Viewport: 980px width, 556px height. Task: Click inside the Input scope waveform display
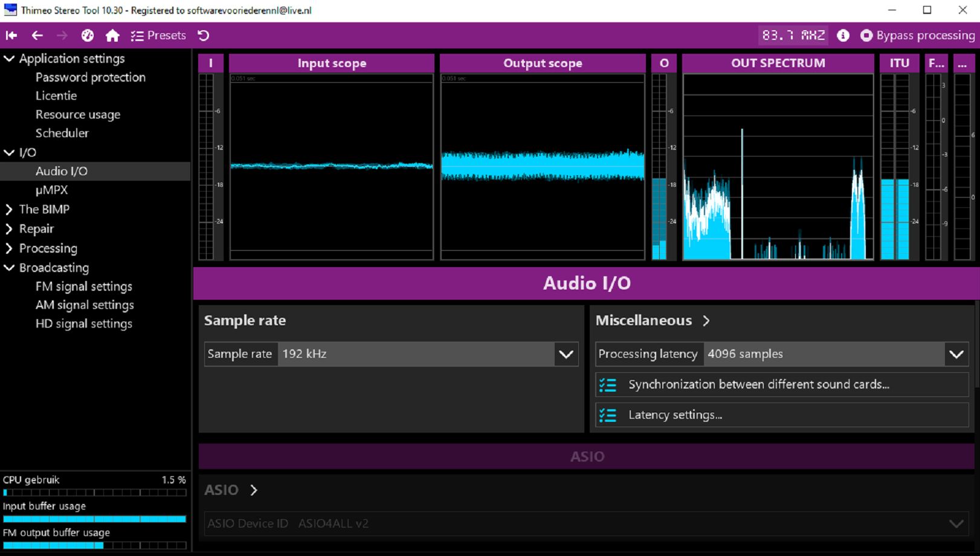pos(332,167)
